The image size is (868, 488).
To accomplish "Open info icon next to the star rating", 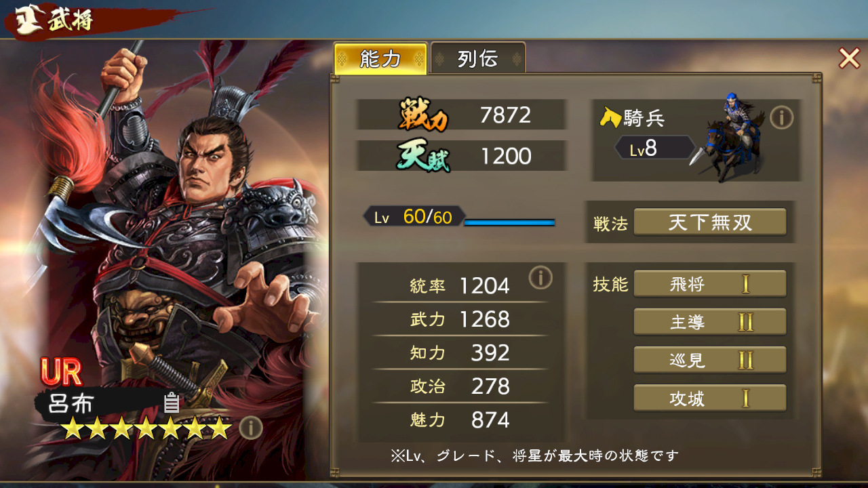I will coord(251,428).
